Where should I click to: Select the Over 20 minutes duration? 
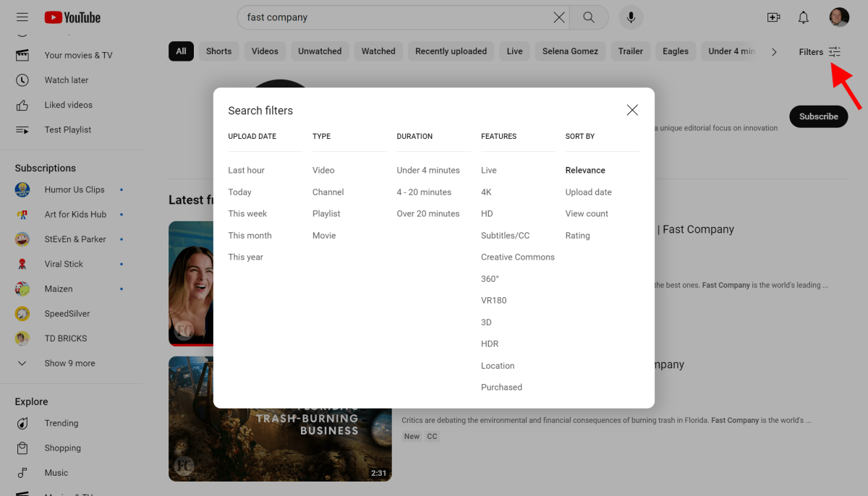point(428,214)
